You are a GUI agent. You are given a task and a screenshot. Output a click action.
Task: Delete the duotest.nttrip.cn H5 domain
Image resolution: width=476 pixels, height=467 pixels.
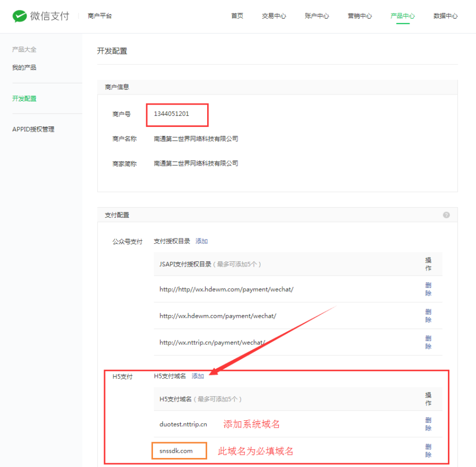pyautogui.click(x=428, y=424)
